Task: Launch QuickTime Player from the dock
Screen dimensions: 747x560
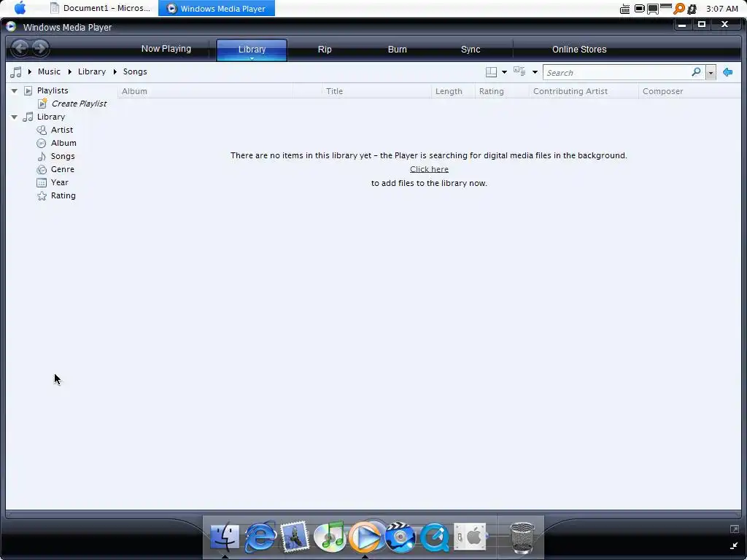Action: 435,537
